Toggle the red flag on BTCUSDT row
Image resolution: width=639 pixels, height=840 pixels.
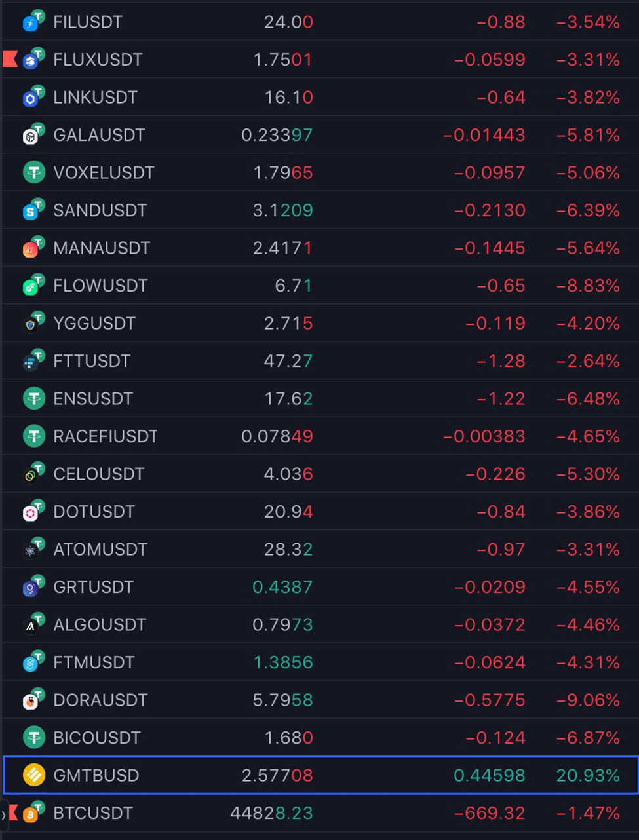click(x=13, y=813)
